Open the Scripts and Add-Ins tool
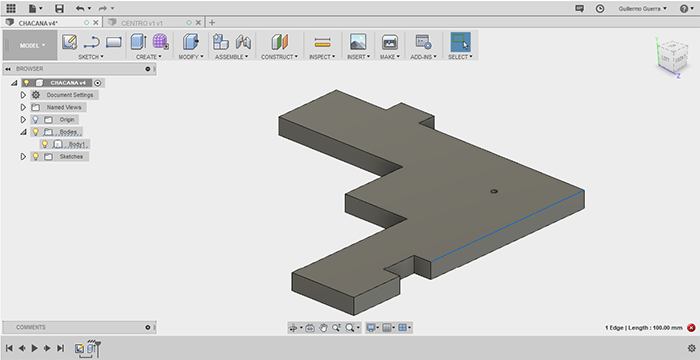 pyautogui.click(x=423, y=42)
